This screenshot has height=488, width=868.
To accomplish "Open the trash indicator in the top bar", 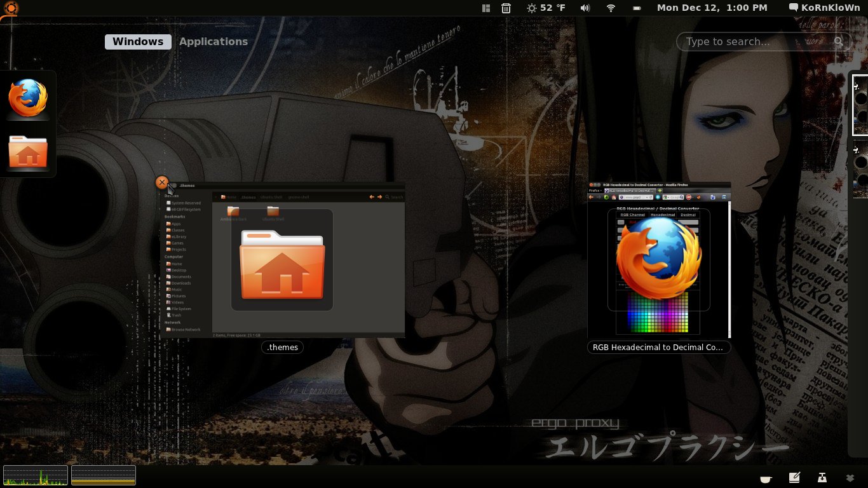I will (x=506, y=8).
